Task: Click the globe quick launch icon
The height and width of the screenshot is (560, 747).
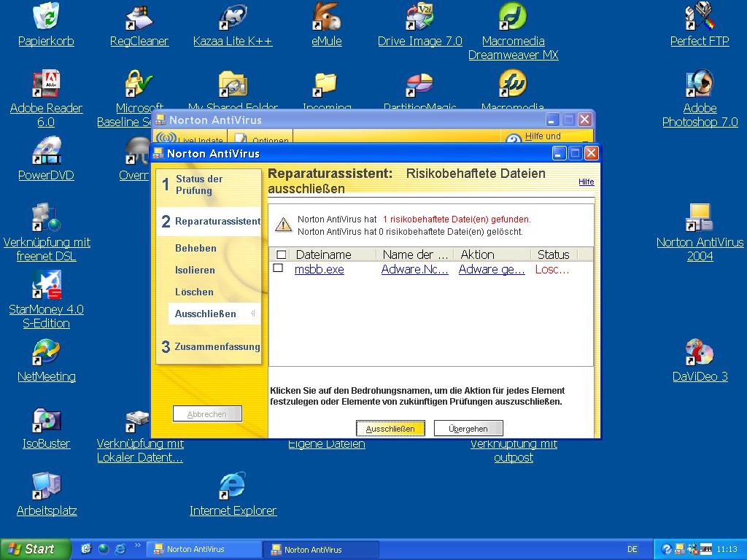Action: [104, 549]
